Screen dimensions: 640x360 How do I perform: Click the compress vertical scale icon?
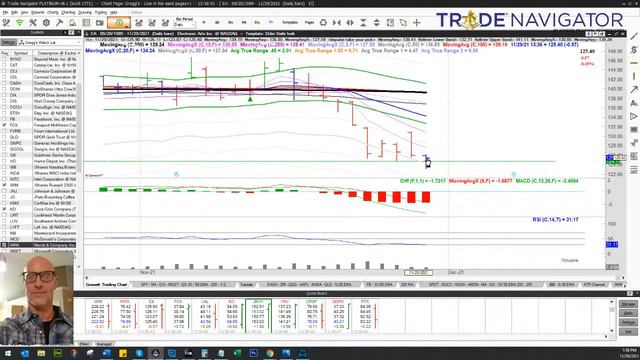(363, 22)
